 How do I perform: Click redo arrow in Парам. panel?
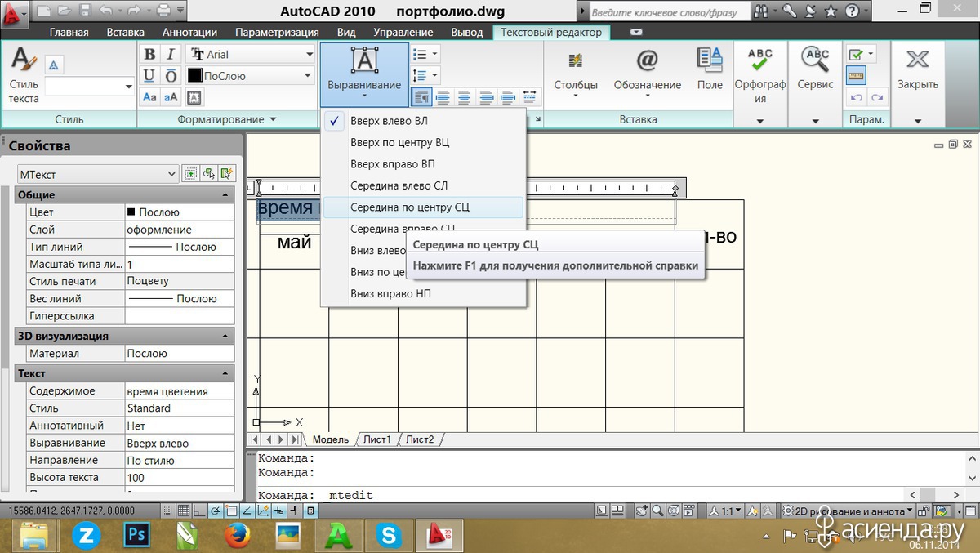pos(877,97)
